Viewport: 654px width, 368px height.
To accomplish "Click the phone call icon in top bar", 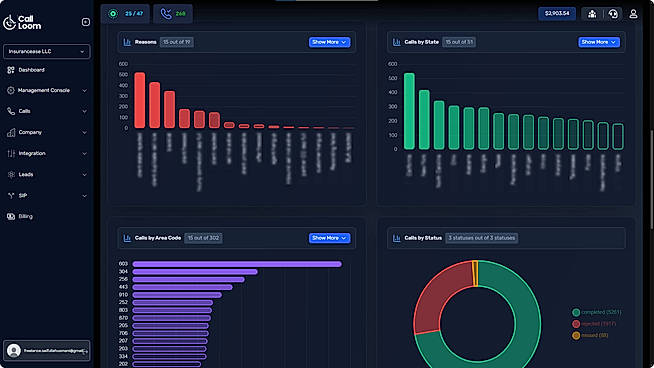I will tap(166, 14).
